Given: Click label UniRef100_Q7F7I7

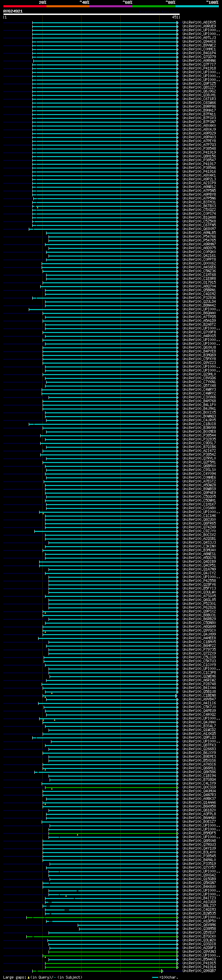Looking at the screenshot, I should pyautogui.click(x=199, y=64).
